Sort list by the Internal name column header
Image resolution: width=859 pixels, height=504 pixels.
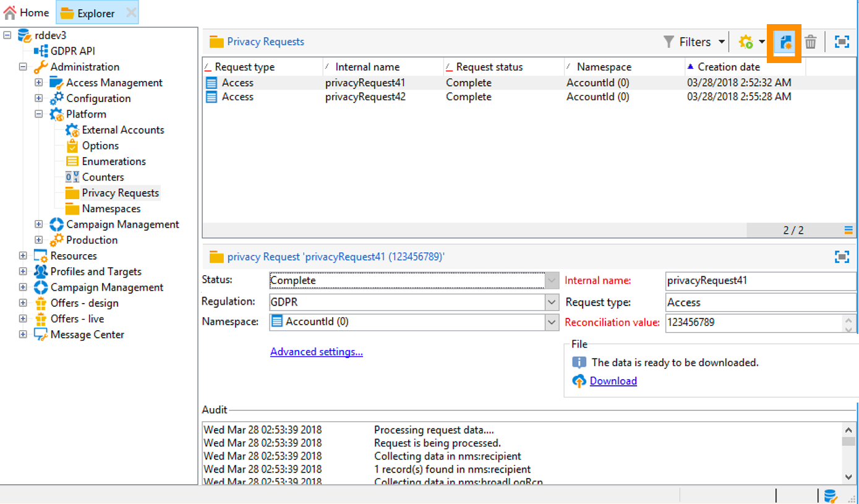coord(383,67)
